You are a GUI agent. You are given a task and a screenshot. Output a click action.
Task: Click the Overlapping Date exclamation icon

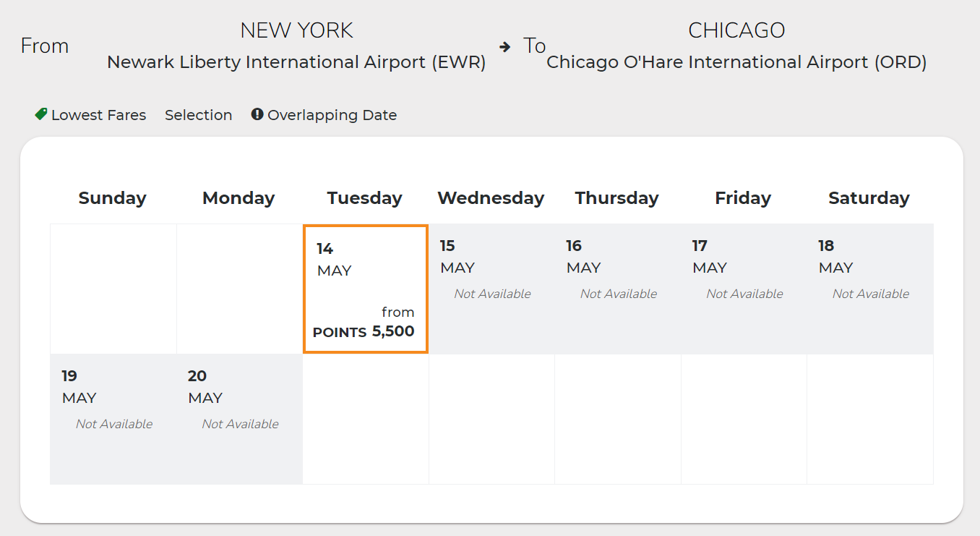(257, 114)
